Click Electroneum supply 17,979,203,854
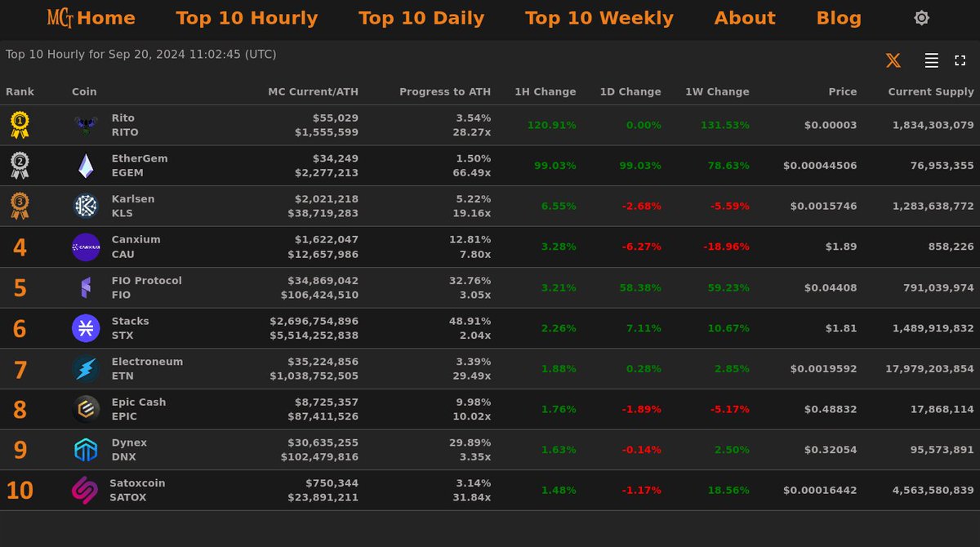 [929, 369]
